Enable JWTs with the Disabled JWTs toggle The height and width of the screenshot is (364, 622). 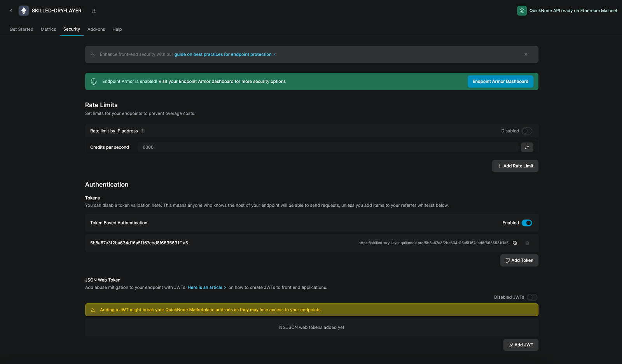point(532,297)
